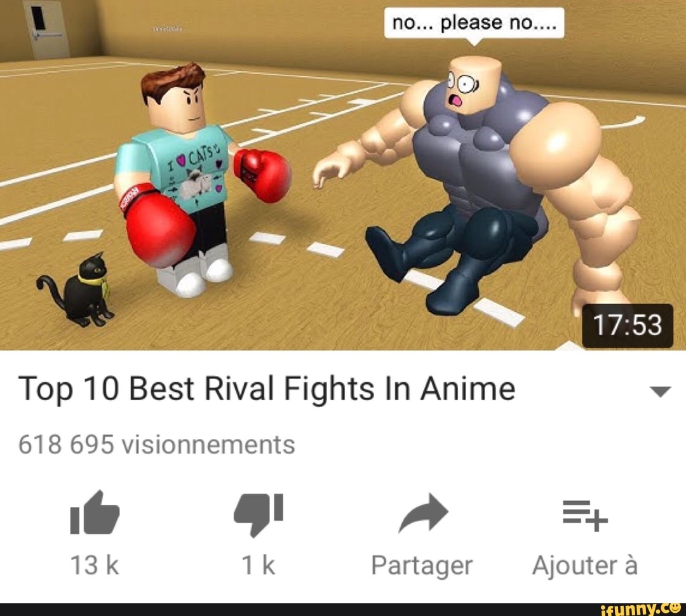Click the 618 695 visionnements view count

click(x=157, y=445)
